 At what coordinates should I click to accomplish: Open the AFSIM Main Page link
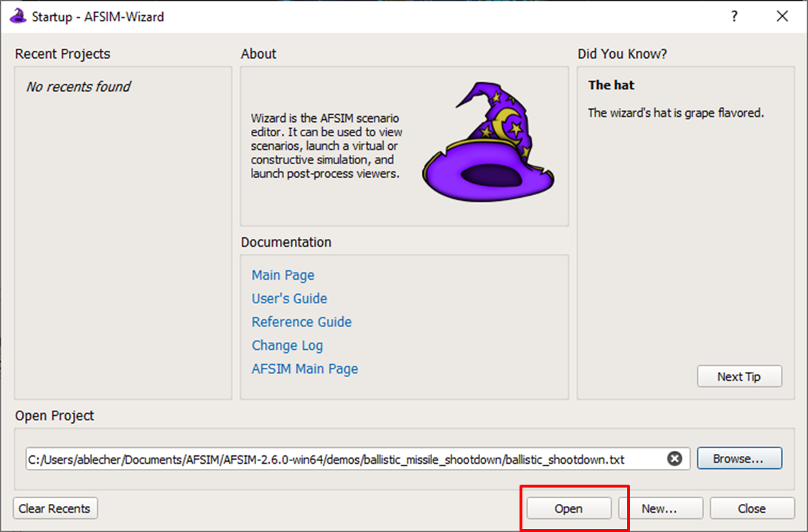304,369
